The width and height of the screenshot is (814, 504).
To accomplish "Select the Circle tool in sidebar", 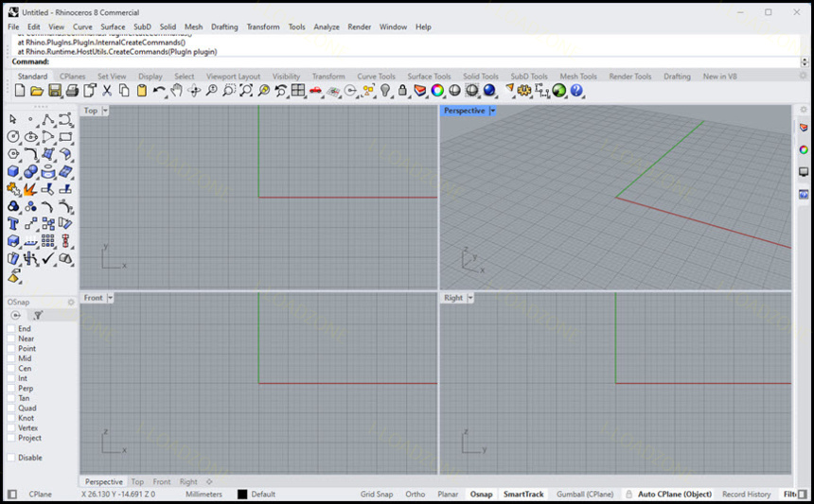I will click(13, 137).
